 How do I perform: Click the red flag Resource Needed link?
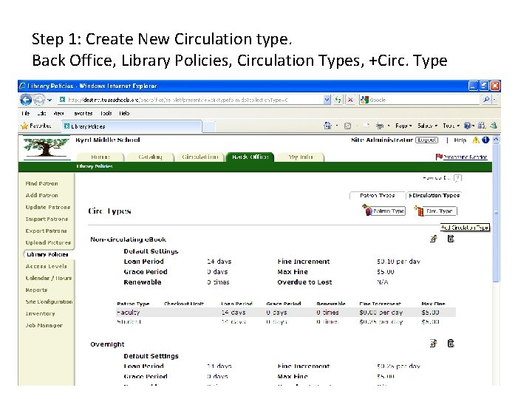click(x=461, y=157)
